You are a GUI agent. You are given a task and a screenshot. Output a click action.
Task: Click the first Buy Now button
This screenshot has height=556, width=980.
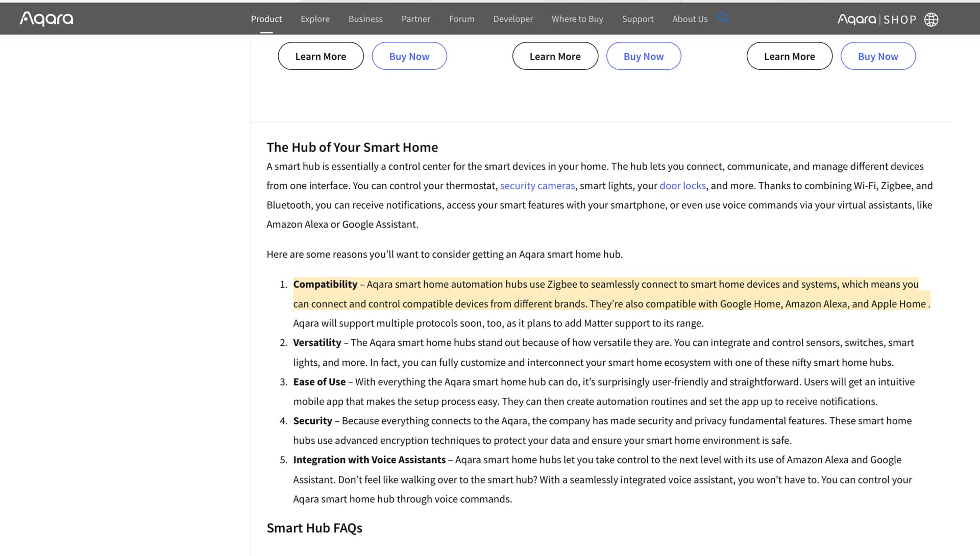pyautogui.click(x=409, y=56)
